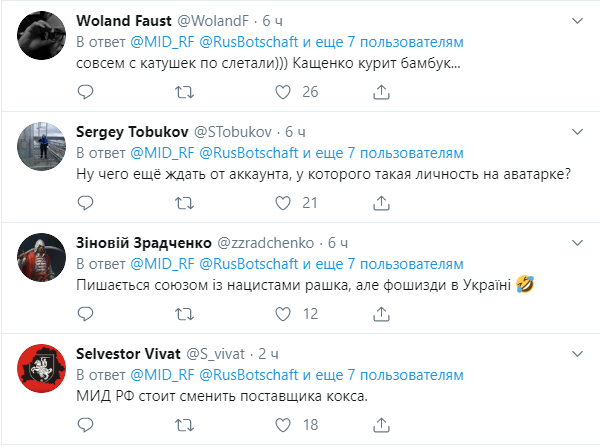Like Sergey Tobukov's tweet with 21 likes

coord(284,203)
